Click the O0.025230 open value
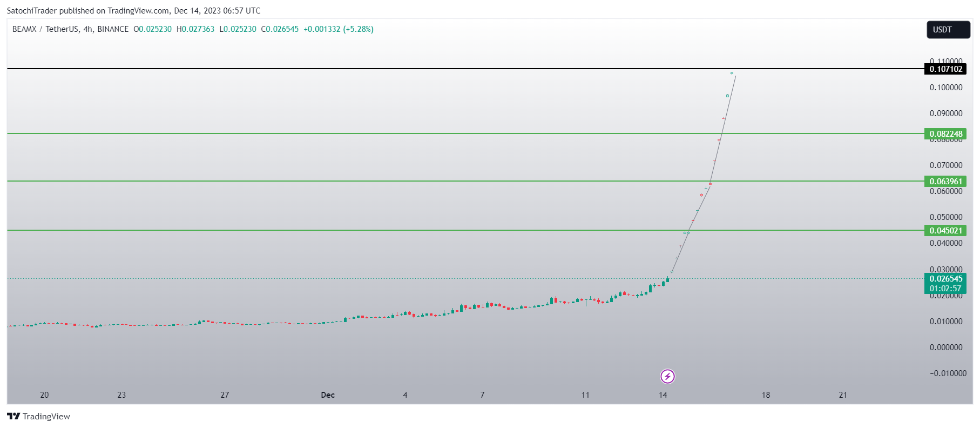The height and width of the screenshot is (428, 980). [x=153, y=29]
